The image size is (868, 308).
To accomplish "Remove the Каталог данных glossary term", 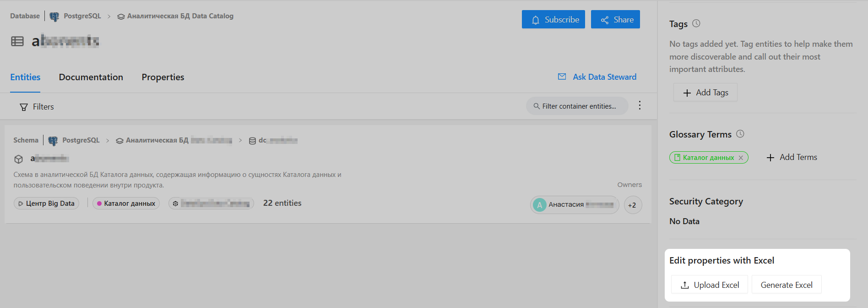I will click(x=741, y=158).
